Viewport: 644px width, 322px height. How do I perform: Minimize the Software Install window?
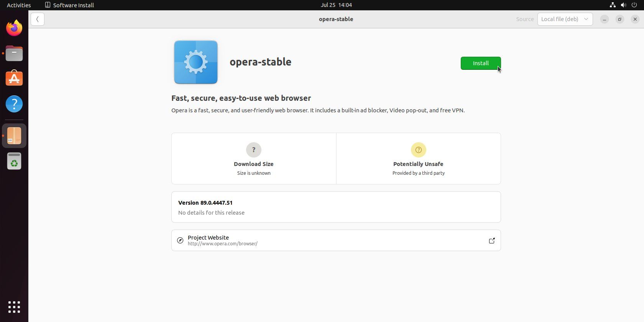click(605, 19)
